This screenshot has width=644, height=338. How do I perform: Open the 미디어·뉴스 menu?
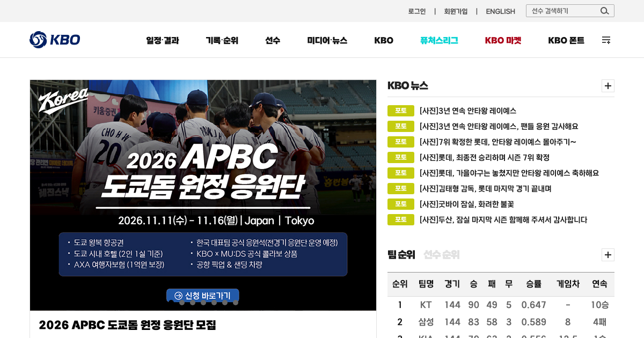coord(327,40)
